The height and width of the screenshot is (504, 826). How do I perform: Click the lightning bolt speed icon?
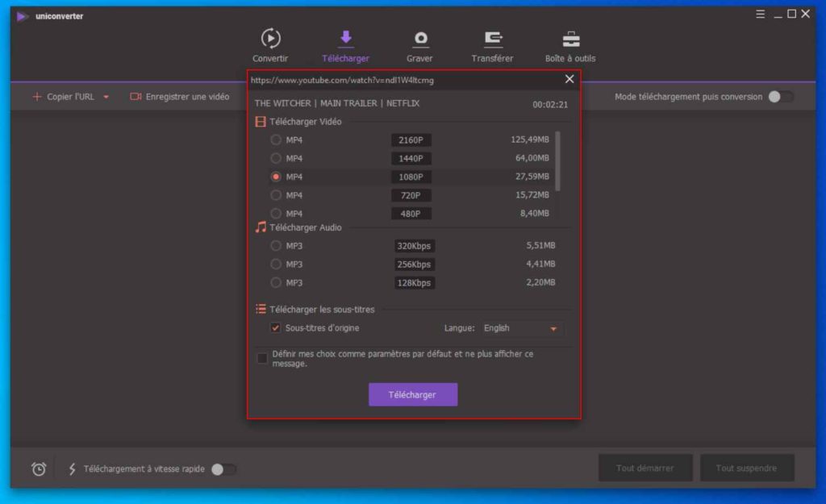pyautogui.click(x=72, y=469)
